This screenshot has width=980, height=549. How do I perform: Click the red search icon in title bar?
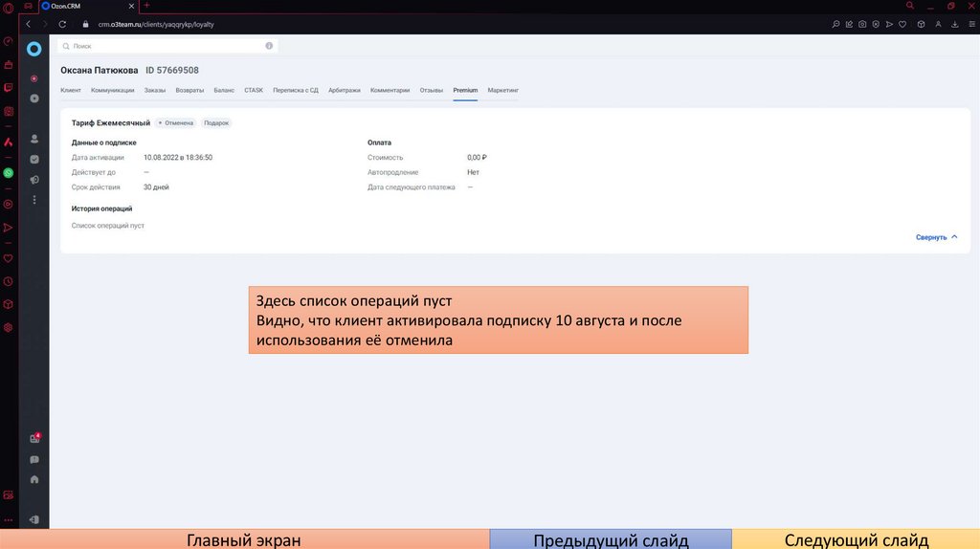[x=910, y=6]
